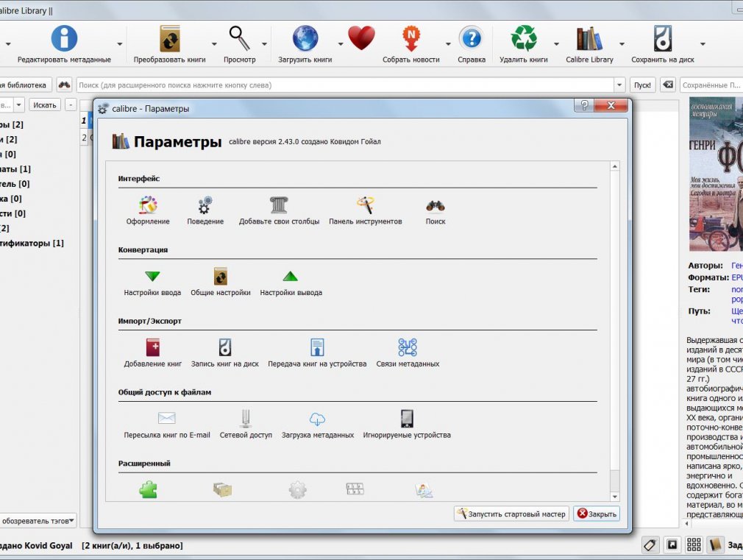The height and width of the screenshot is (560, 743).
Task: Open Передача книг на устройства settings
Action: [317, 353]
